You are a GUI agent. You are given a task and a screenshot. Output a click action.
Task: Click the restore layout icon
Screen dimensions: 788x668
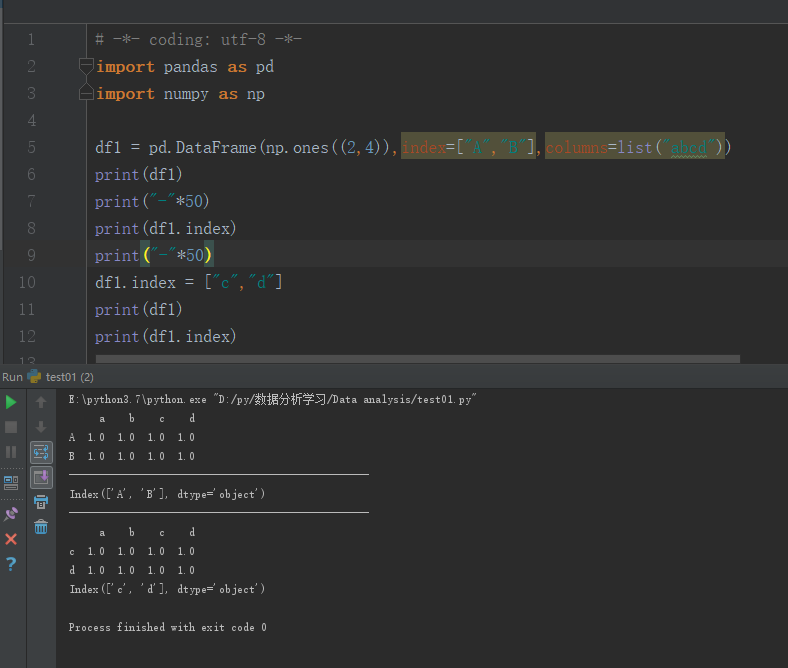(11, 483)
